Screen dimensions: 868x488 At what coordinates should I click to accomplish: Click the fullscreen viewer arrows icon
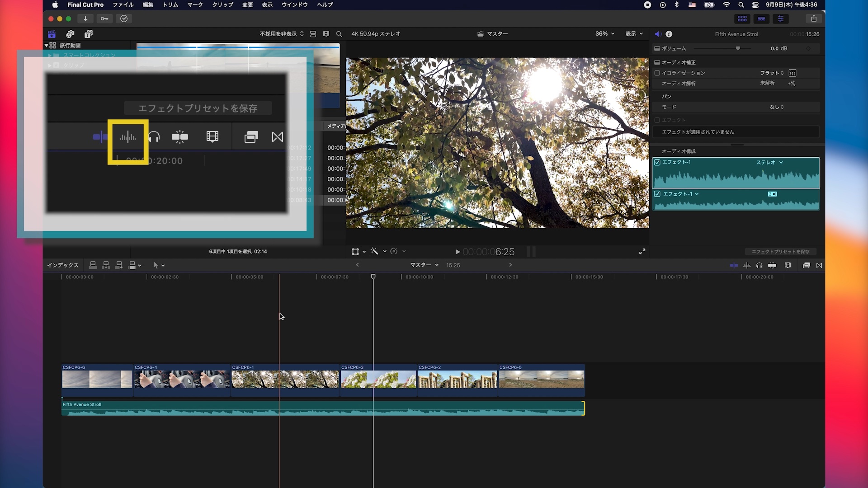coord(642,251)
